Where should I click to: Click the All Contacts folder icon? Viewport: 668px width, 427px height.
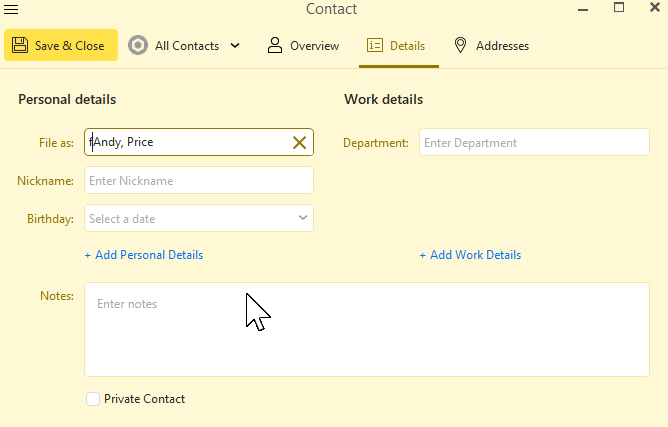click(x=138, y=45)
